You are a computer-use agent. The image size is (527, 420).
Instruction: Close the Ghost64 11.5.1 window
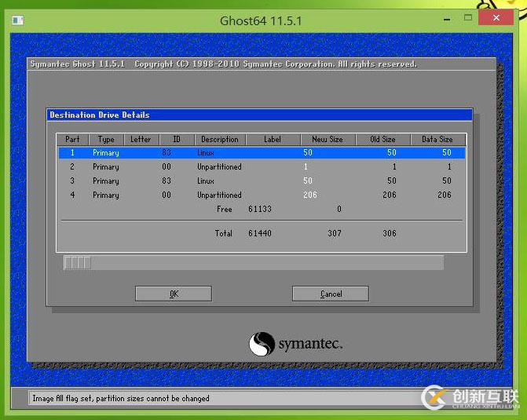tap(496, 18)
